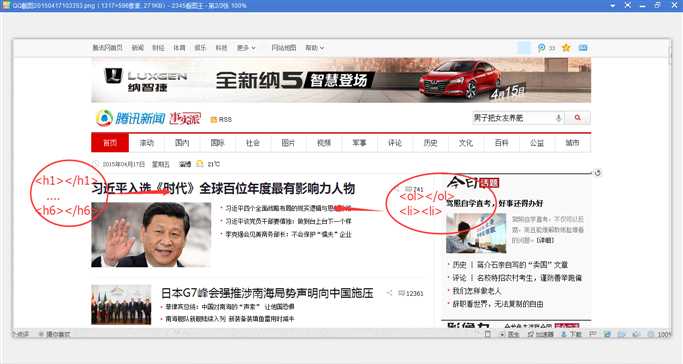This screenshot has width=683, height=364.
Task: Open the 社会 news tab
Action: (253, 143)
